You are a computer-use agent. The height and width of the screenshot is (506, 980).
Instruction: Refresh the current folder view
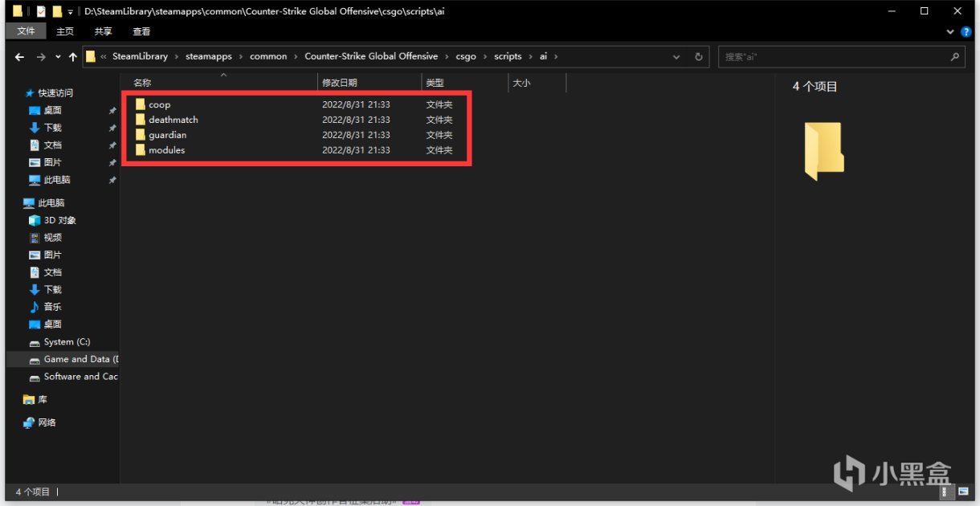click(699, 57)
